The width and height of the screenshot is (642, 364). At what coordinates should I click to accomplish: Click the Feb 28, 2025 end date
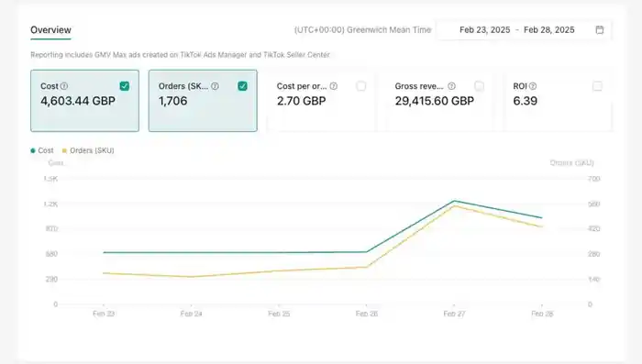pyautogui.click(x=549, y=30)
